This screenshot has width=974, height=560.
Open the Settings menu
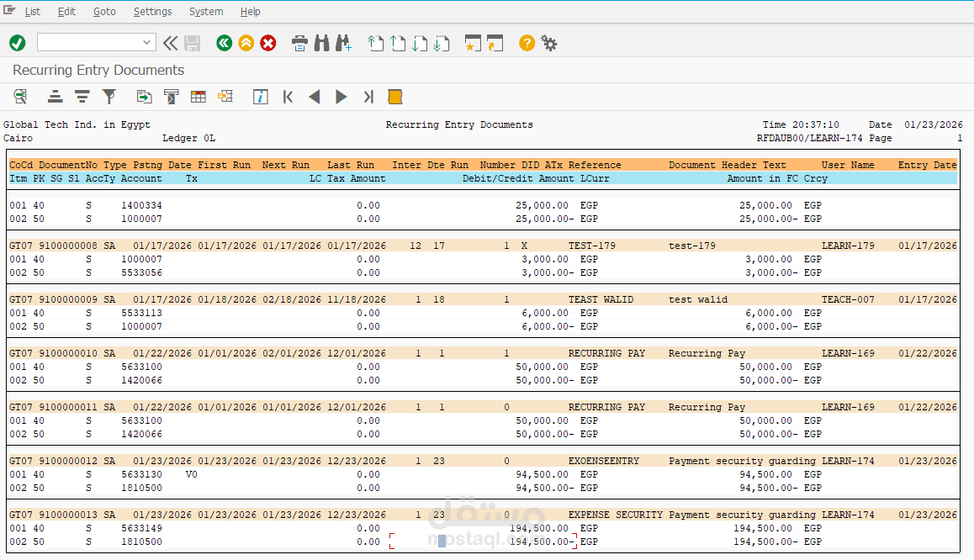(152, 11)
